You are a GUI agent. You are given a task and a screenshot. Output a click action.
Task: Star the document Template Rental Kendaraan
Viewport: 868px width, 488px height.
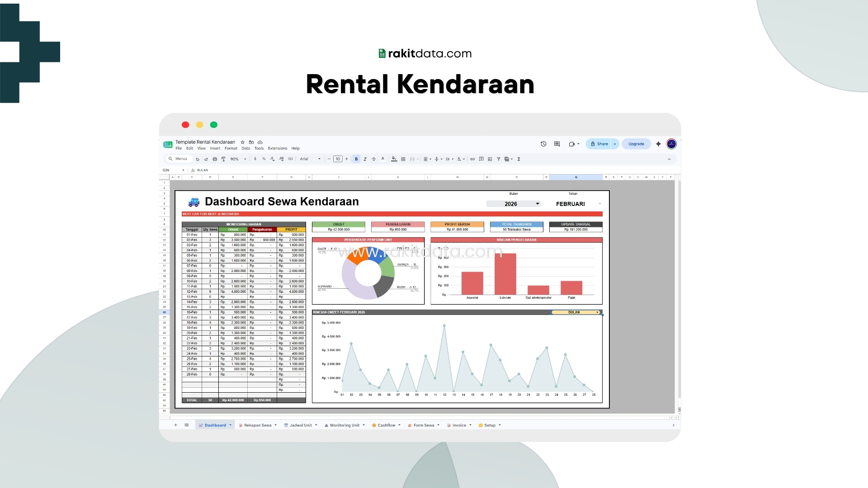coord(243,142)
